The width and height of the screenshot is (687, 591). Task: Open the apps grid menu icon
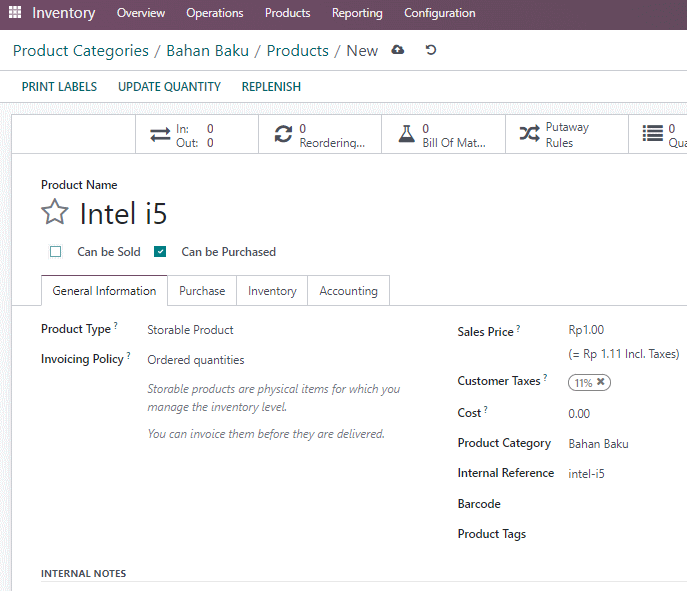(15, 12)
